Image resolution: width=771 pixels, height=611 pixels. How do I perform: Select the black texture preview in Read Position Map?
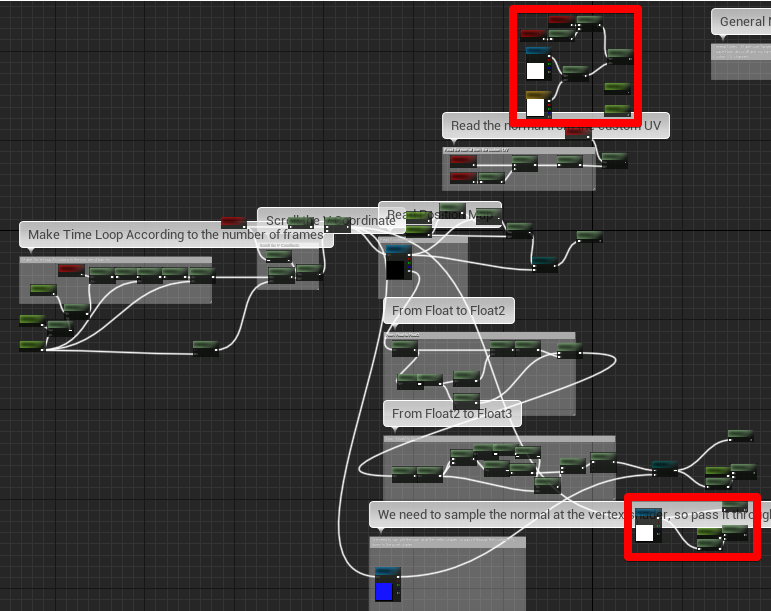click(395, 270)
